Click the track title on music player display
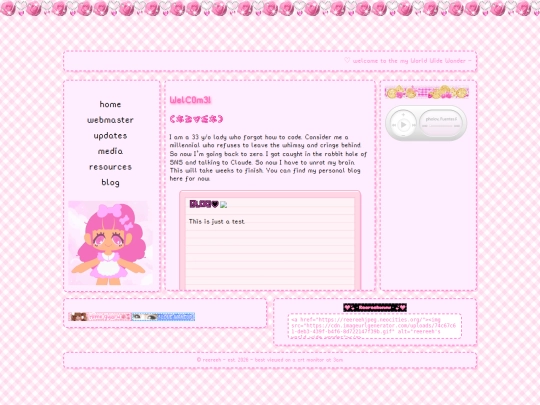Viewport: 540px width, 405px height. point(441,119)
